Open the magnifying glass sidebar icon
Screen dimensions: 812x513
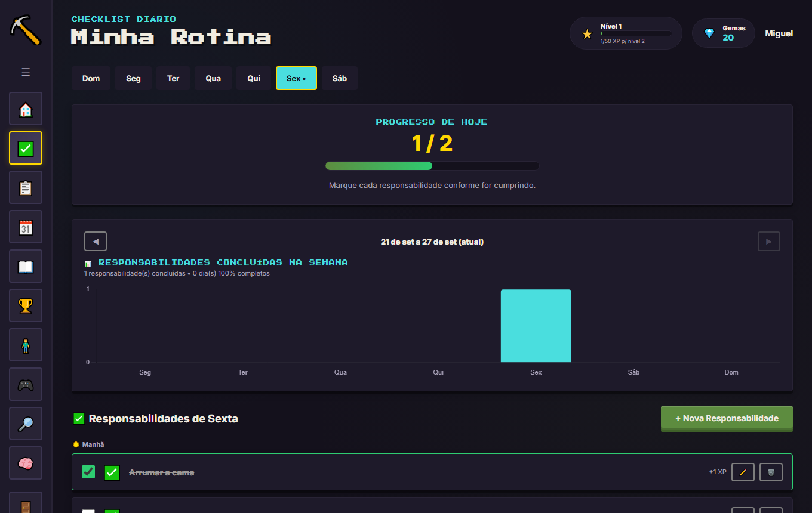pos(26,424)
